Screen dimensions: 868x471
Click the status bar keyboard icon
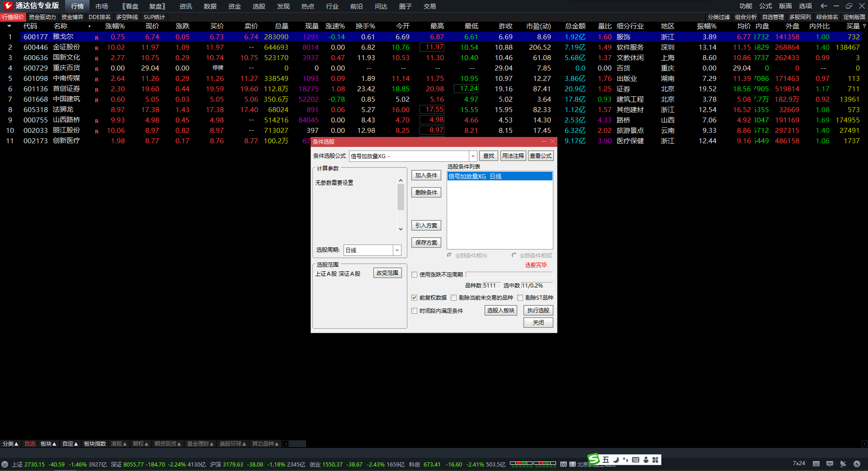pos(816,464)
